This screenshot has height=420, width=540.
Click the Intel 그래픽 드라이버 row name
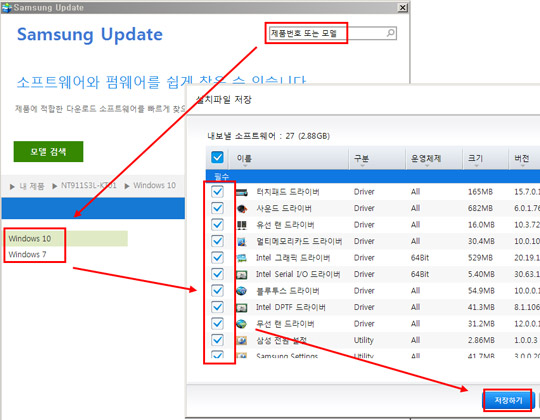(x=293, y=258)
